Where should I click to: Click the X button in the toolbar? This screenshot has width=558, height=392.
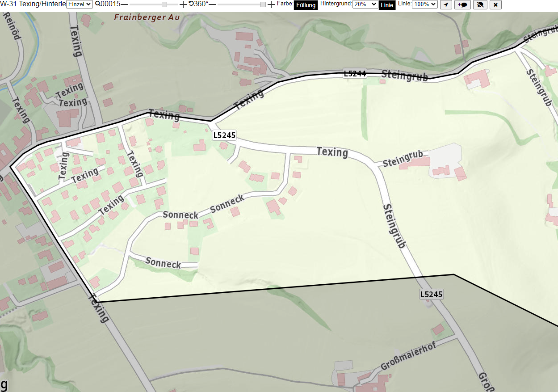[495, 5]
